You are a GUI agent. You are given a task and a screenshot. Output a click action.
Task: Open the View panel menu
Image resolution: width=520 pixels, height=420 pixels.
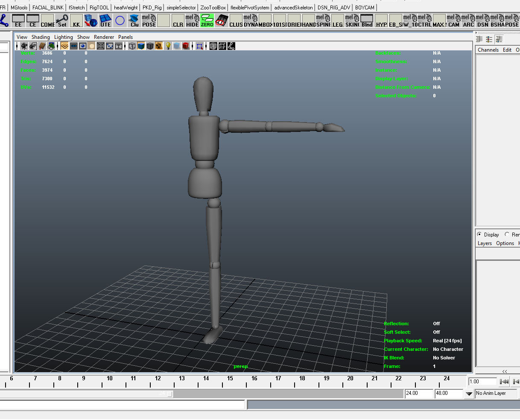coord(22,37)
